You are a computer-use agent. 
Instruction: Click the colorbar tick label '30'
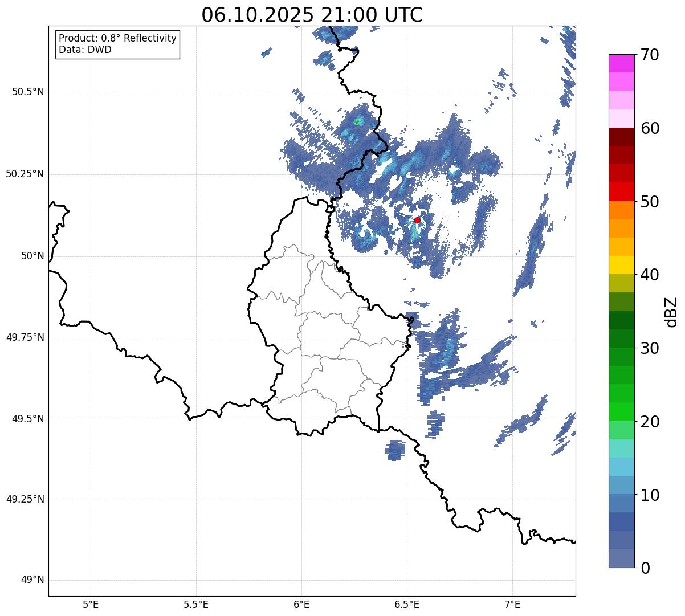coord(650,348)
